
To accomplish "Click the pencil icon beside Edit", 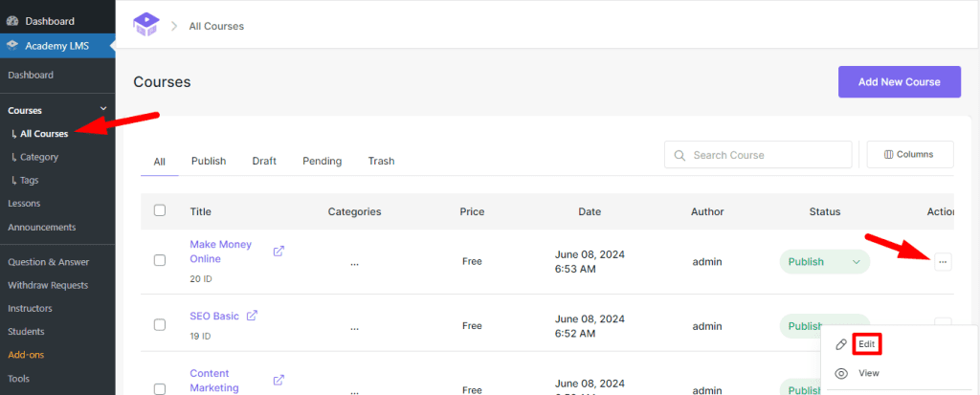I will (x=841, y=344).
